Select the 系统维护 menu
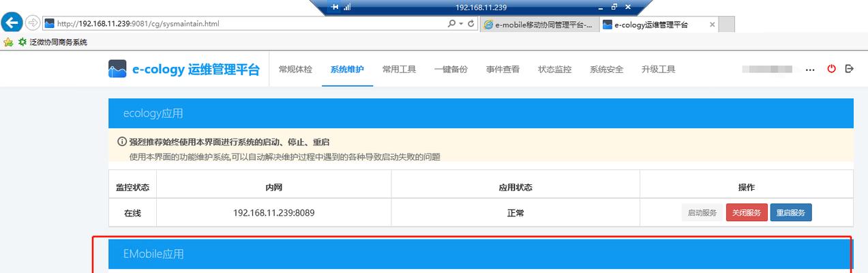 (x=347, y=70)
